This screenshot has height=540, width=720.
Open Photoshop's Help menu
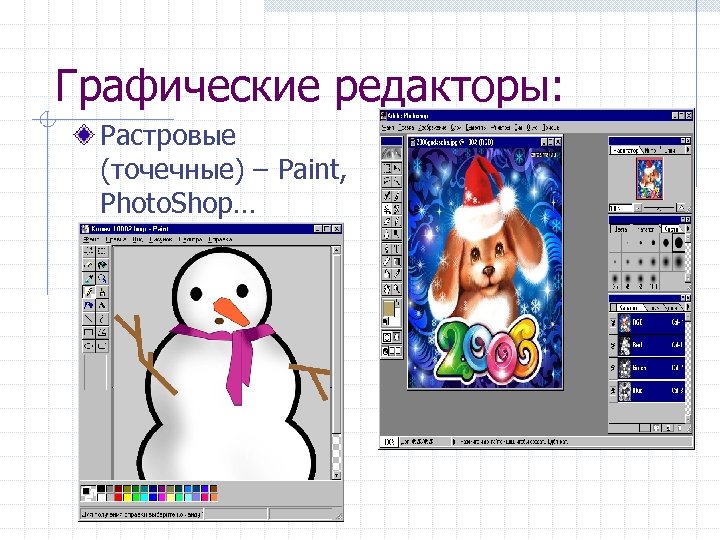tap(550, 127)
